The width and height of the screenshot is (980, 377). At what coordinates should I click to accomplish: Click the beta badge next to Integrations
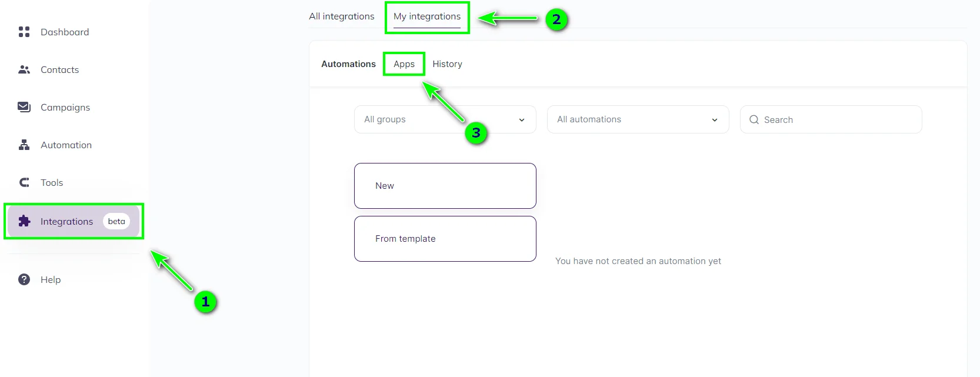pyautogui.click(x=116, y=221)
